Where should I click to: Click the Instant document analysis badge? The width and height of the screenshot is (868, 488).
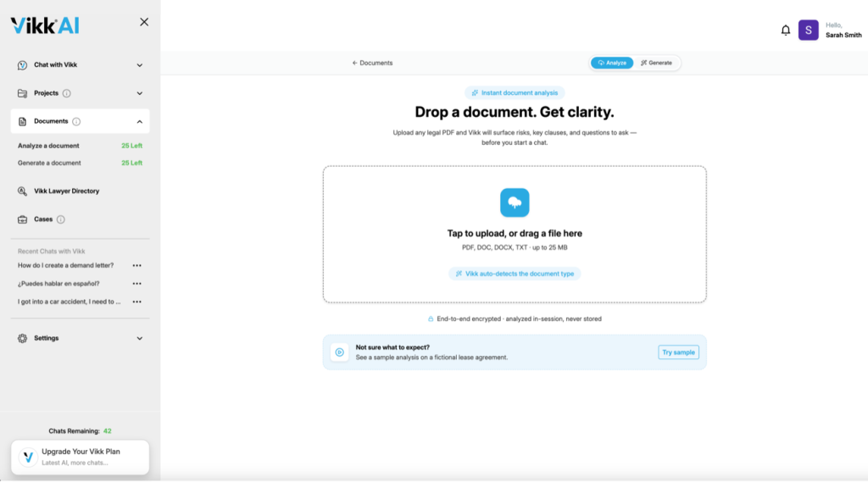click(x=515, y=93)
